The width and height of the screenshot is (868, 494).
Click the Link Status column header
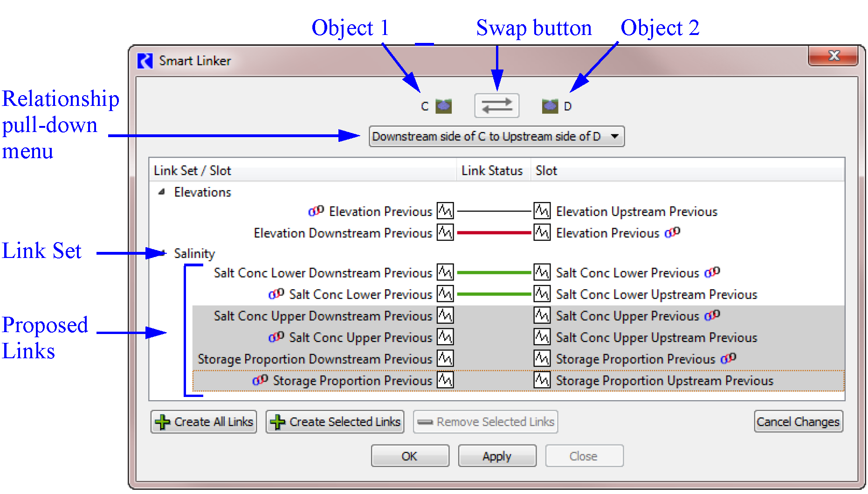[x=492, y=171]
